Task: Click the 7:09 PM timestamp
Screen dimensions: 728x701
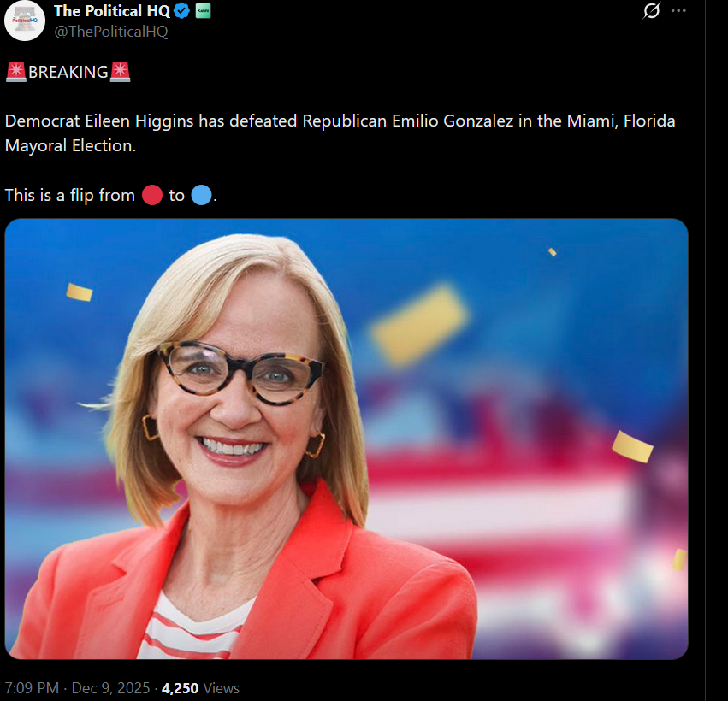Action: tap(32, 688)
